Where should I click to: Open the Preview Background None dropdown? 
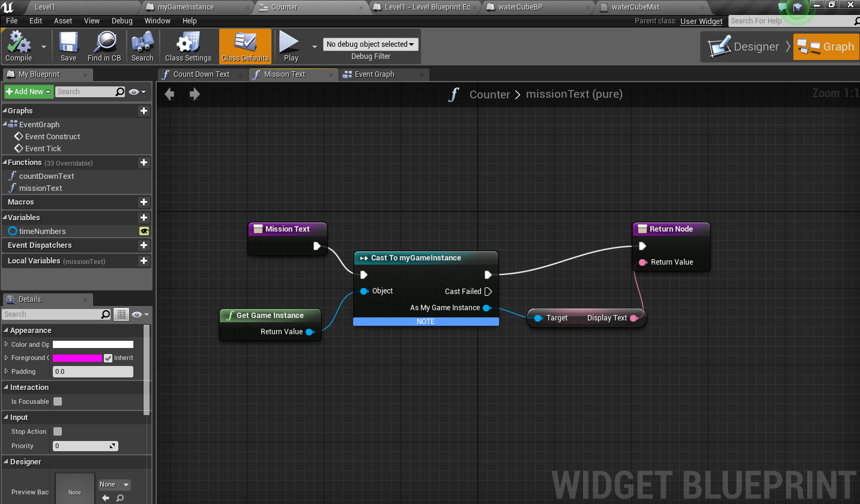pos(114,484)
